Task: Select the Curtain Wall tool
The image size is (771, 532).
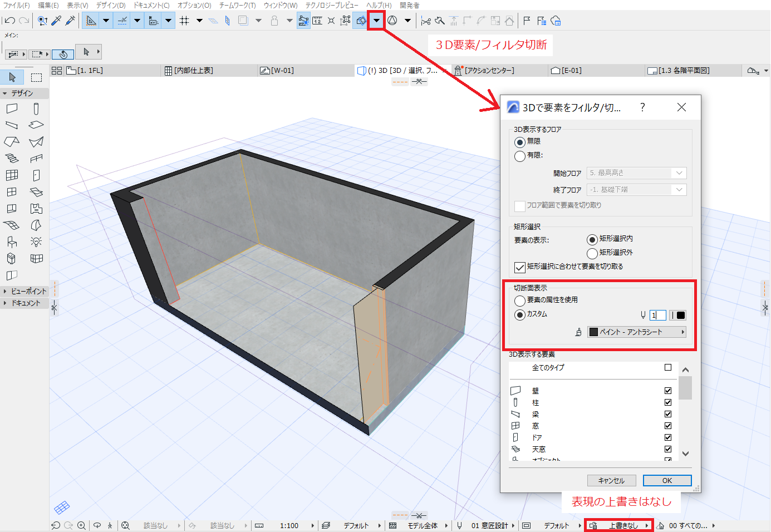Action: [12, 175]
